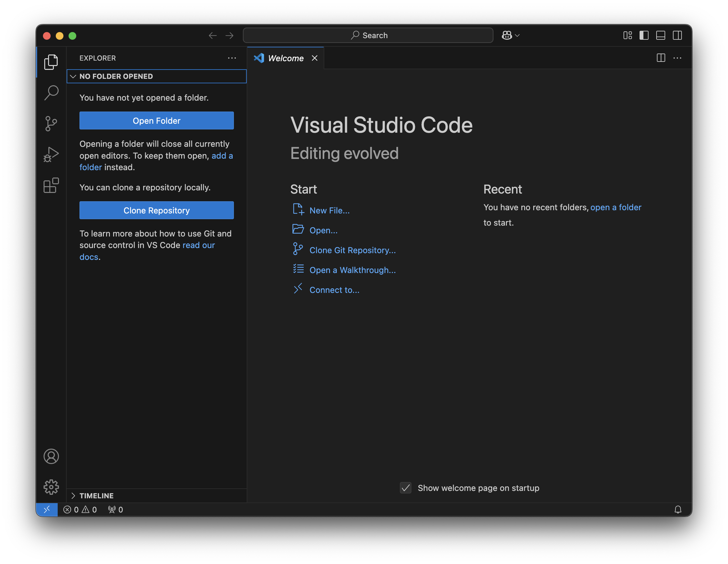Image resolution: width=728 pixels, height=564 pixels.
Task: Click 'You can clone a repository locally.' text
Action: point(145,187)
